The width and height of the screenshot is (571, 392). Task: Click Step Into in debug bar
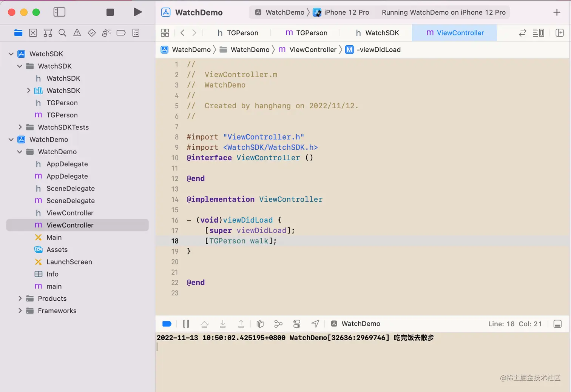coord(223,324)
